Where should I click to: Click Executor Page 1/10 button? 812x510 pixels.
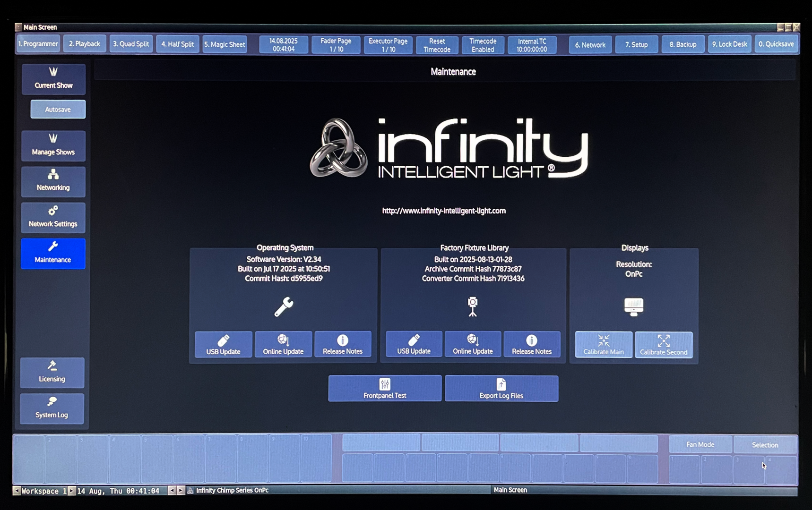(388, 45)
